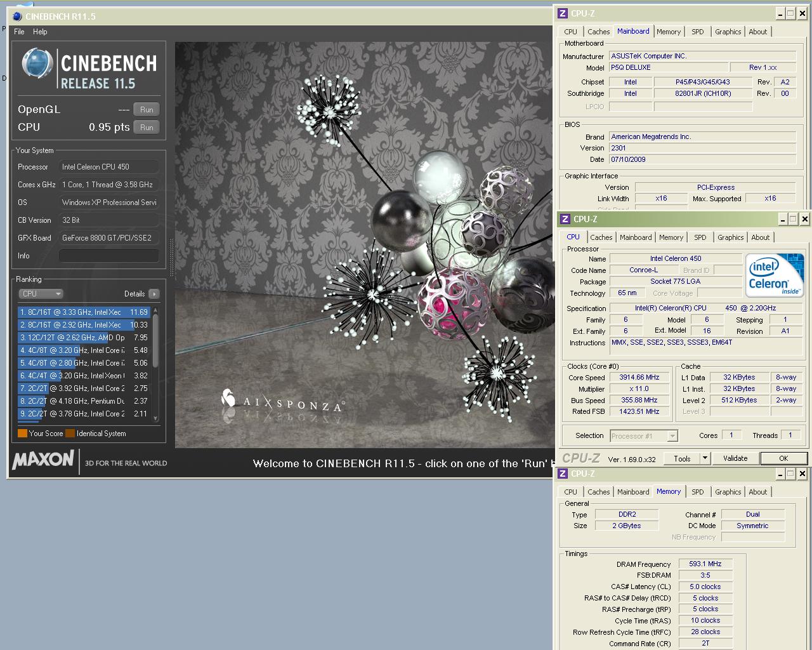Select ranking entry 4C/8T @ 2.80 GHz
The image size is (812, 650).
click(84, 363)
